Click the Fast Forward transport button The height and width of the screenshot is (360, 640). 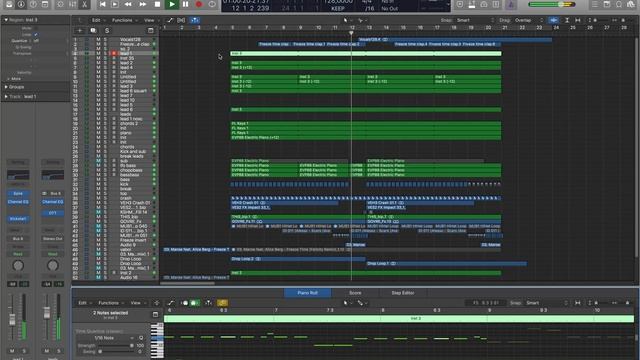pyautogui.click(x=142, y=4)
